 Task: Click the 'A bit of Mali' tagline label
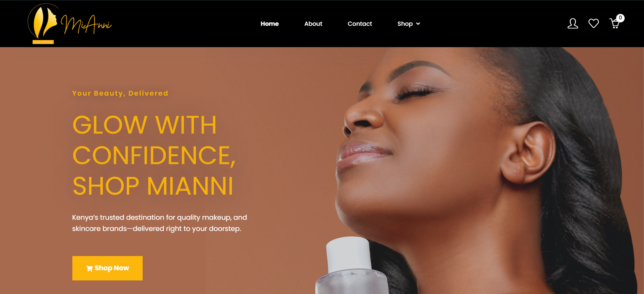pyautogui.click(x=43, y=42)
